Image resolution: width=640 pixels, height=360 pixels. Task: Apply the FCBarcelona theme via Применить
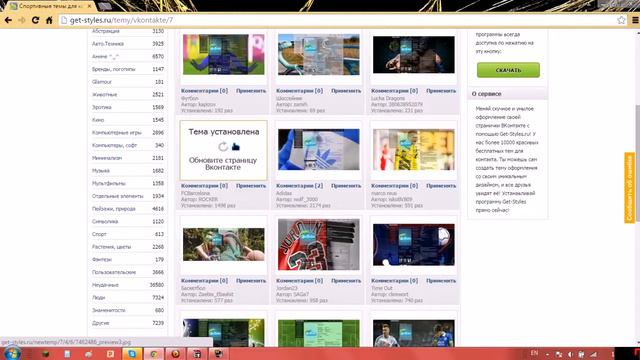point(251,186)
